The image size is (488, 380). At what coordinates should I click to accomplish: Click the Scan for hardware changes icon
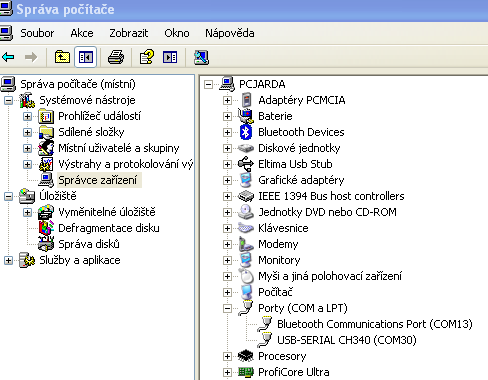pos(201,57)
